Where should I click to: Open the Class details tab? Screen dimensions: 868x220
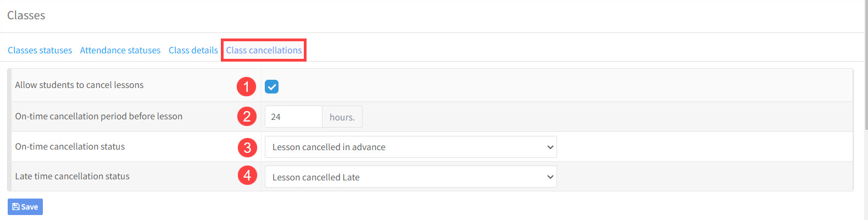193,50
